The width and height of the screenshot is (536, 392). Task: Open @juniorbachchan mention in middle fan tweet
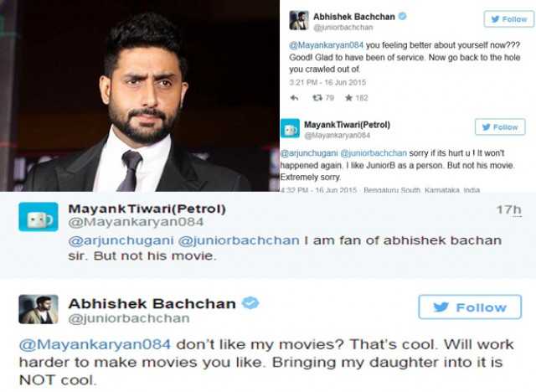239,240
